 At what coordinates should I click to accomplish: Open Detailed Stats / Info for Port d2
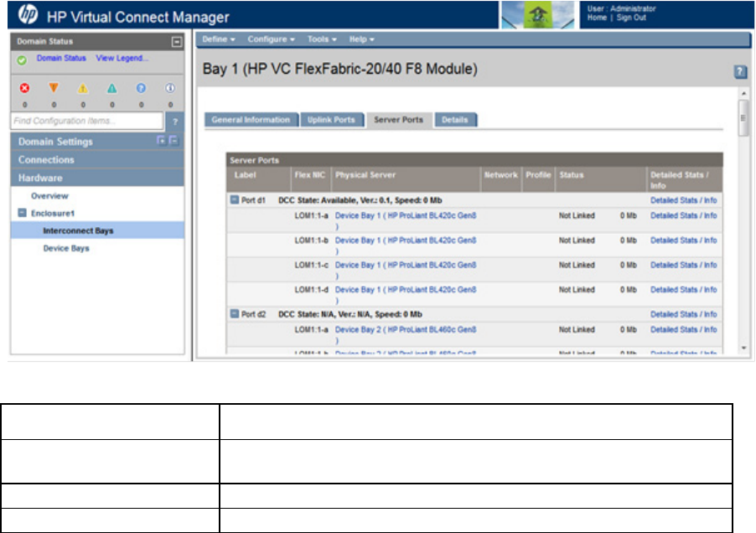(683, 314)
